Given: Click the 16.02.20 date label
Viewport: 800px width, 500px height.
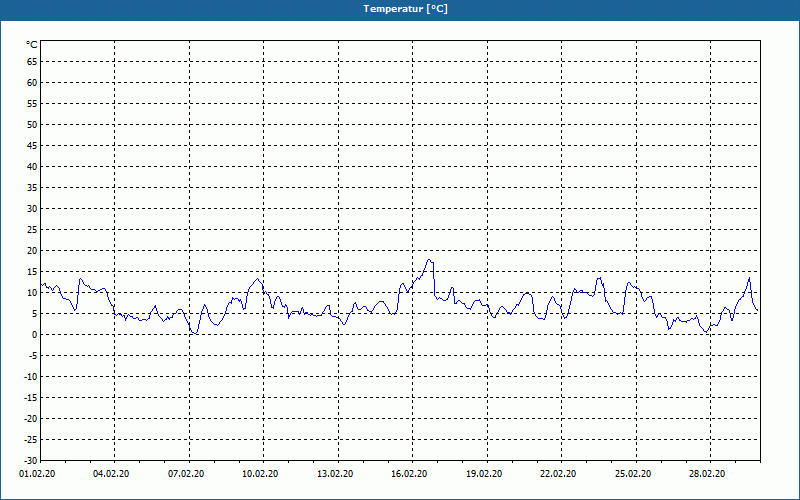Looking at the screenshot, I should pos(410,474).
